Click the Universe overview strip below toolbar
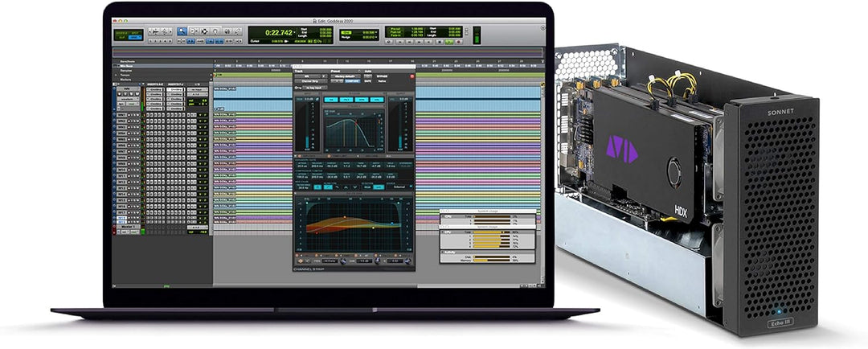 (x=328, y=52)
